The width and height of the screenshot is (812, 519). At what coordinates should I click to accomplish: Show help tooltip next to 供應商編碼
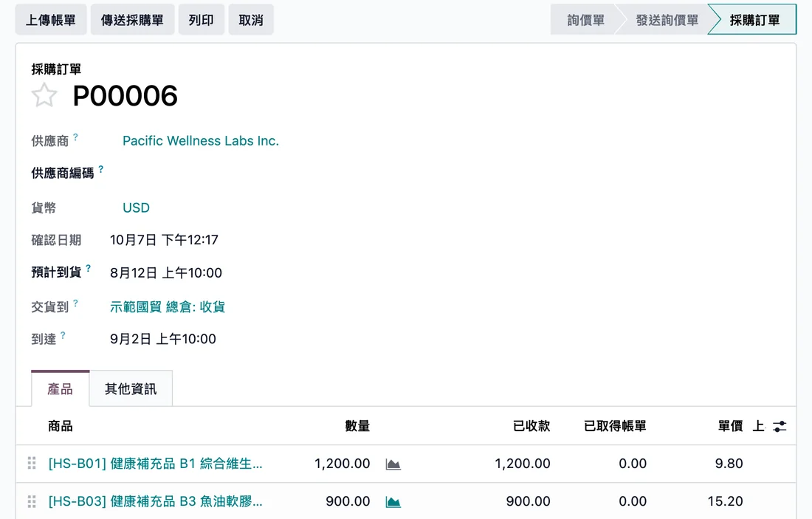click(x=101, y=169)
